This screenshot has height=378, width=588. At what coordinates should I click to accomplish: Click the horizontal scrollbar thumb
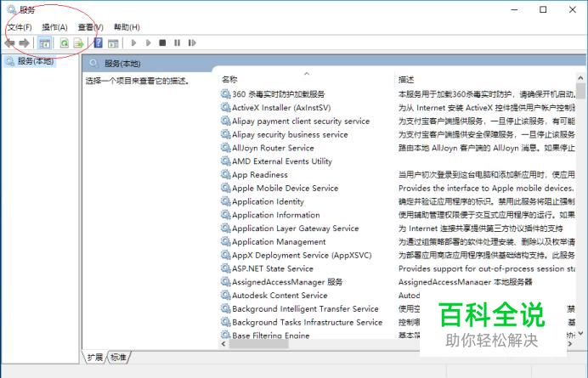point(259,343)
